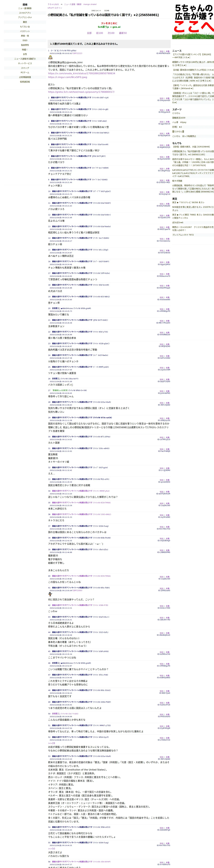Open 実況 ◆ ＴＢＳテレビ 56356 thread
This screenshot has height=868, width=214.
(x=188, y=203)
